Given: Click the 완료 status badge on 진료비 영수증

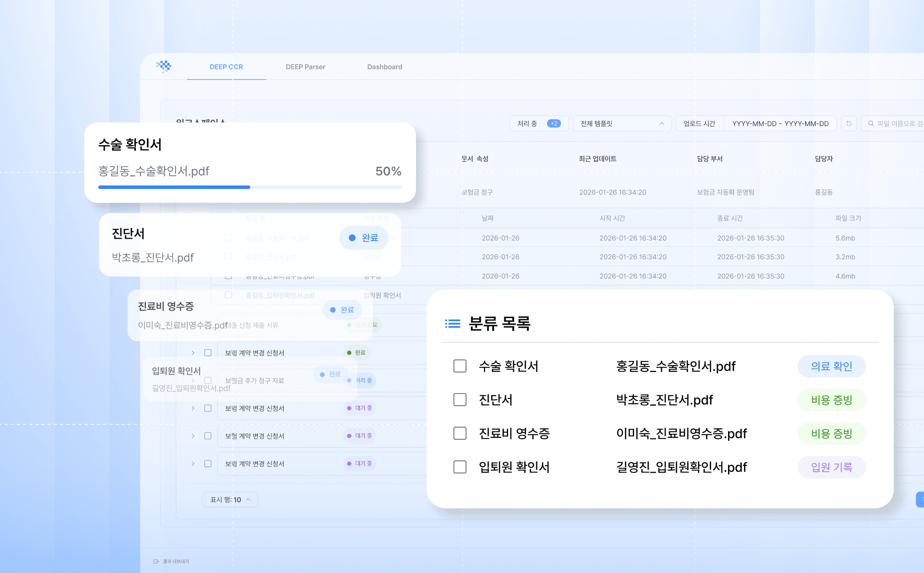Looking at the screenshot, I should (342, 310).
